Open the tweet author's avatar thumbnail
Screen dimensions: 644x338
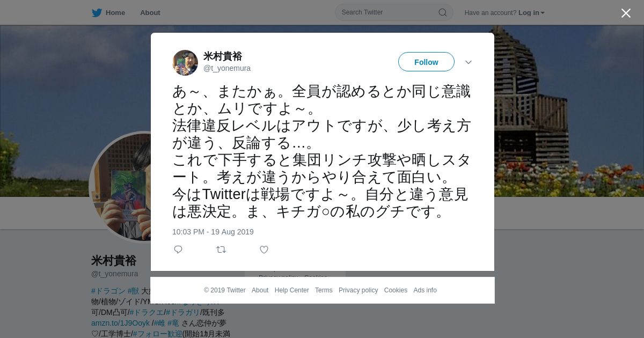pyautogui.click(x=185, y=63)
